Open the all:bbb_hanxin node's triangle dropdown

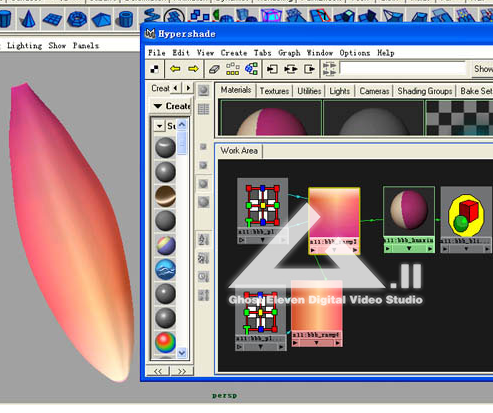coord(409,249)
